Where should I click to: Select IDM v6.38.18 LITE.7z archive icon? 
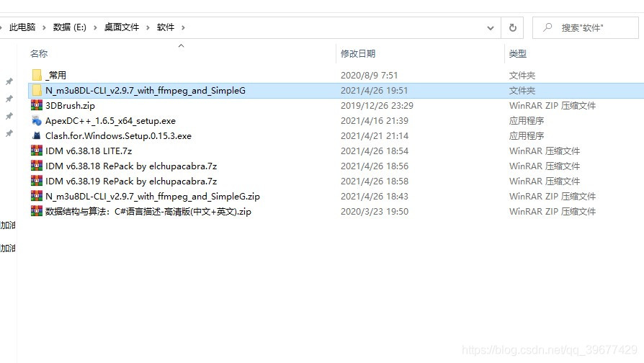(37, 151)
